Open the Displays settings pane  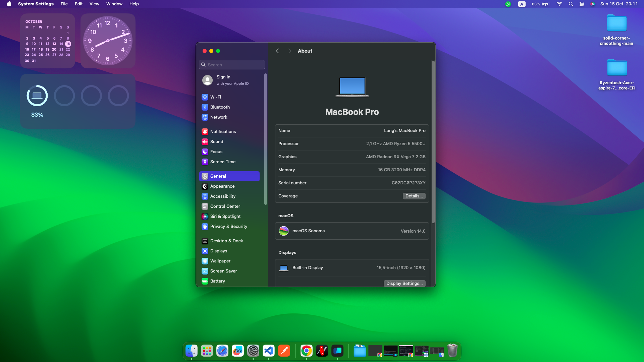(x=218, y=251)
